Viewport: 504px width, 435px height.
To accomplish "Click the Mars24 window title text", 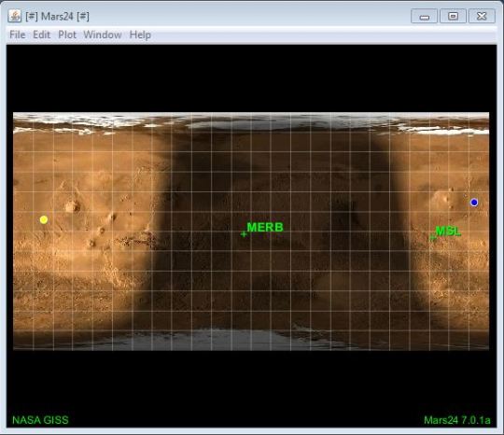I will coord(57,16).
